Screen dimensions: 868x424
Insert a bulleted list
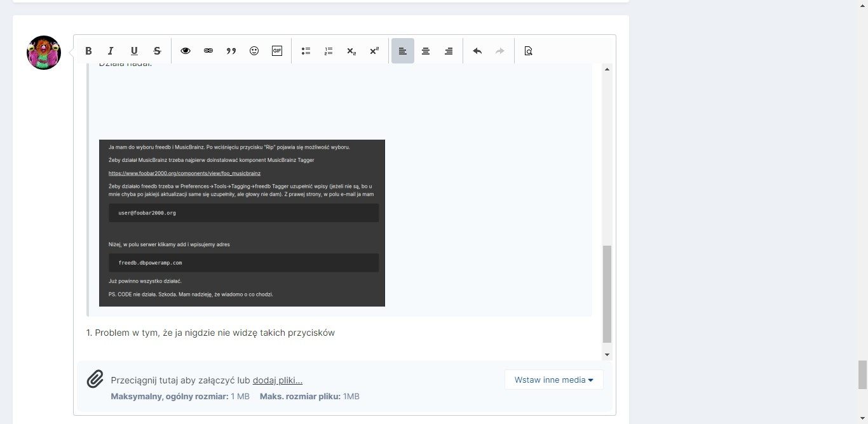point(306,51)
